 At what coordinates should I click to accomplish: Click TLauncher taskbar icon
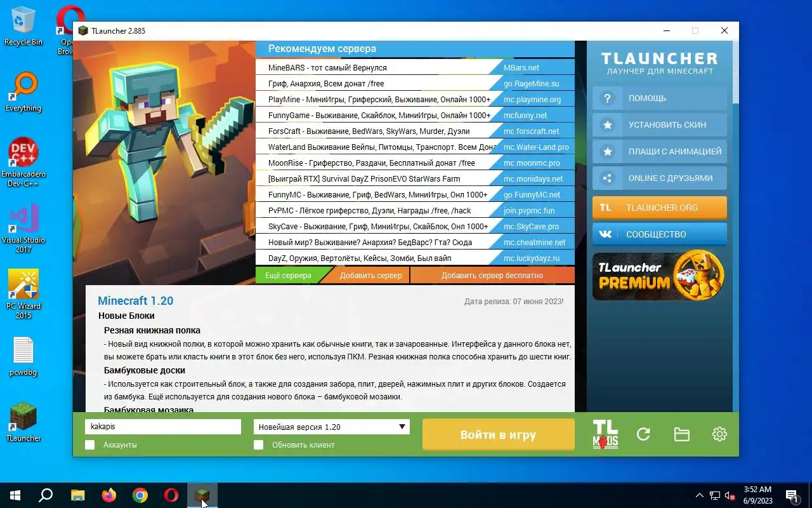coord(202,495)
